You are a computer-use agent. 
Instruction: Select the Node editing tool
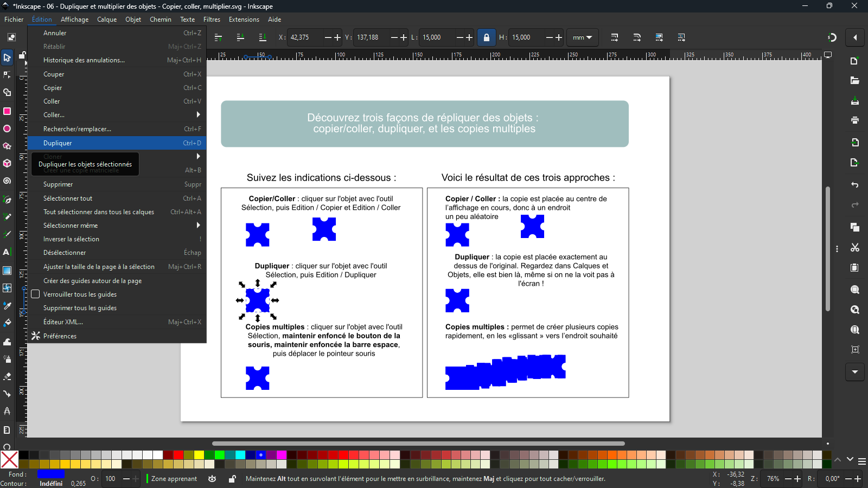pyautogui.click(x=7, y=75)
